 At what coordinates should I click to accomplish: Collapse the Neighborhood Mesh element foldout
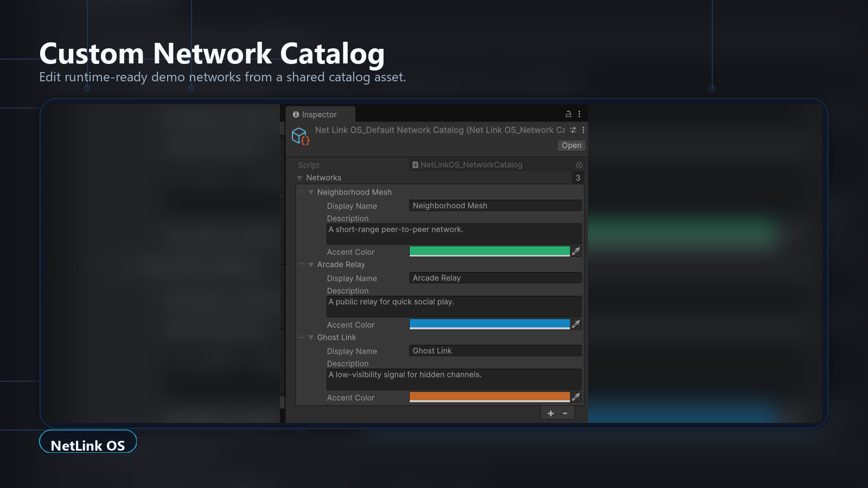coord(311,192)
